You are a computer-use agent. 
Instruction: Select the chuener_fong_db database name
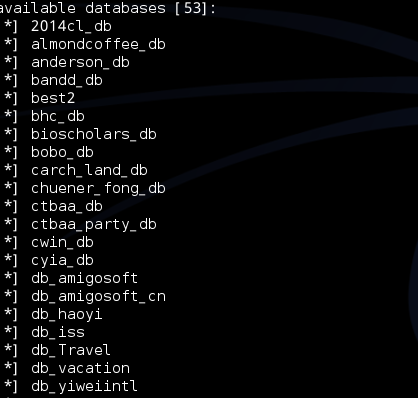[x=98, y=188]
